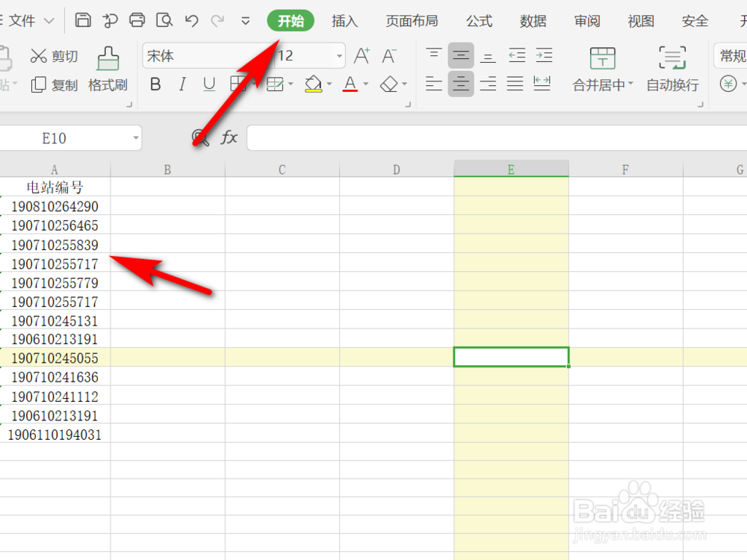Toggle vertical middle alignment
Screen dimensions: 747x560
[x=461, y=56]
